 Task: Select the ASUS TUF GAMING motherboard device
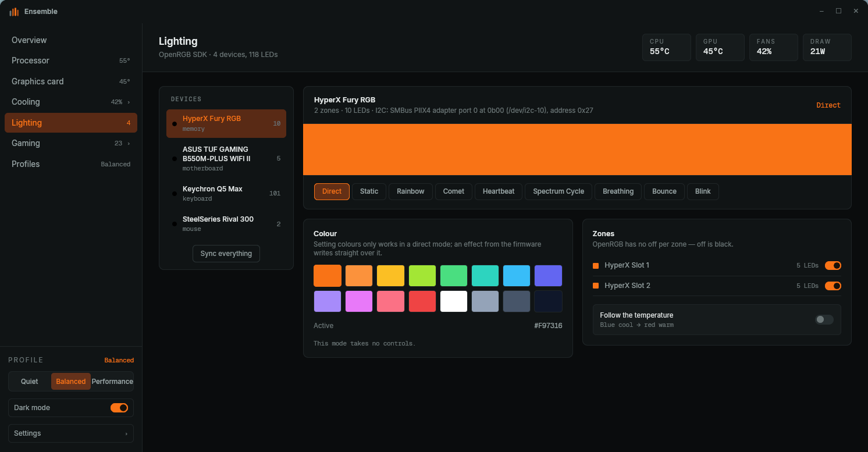coord(226,158)
